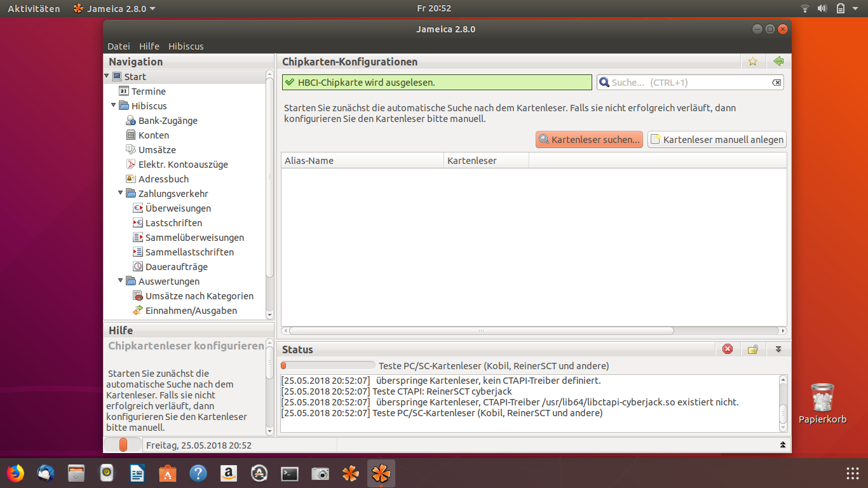Image resolution: width=868 pixels, height=488 pixels.
Task: Open Terminal from the dock
Action: 290,473
